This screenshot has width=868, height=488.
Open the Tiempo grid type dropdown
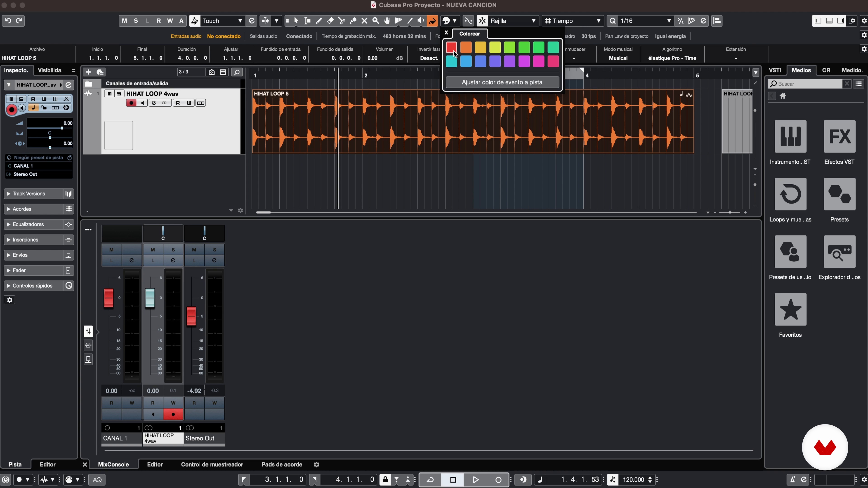tap(573, 21)
